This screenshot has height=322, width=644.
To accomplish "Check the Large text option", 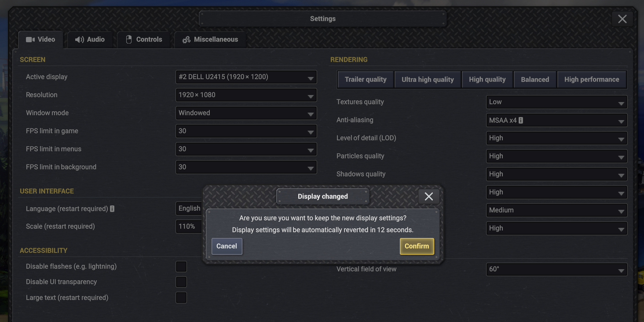I will (x=181, y=298).
